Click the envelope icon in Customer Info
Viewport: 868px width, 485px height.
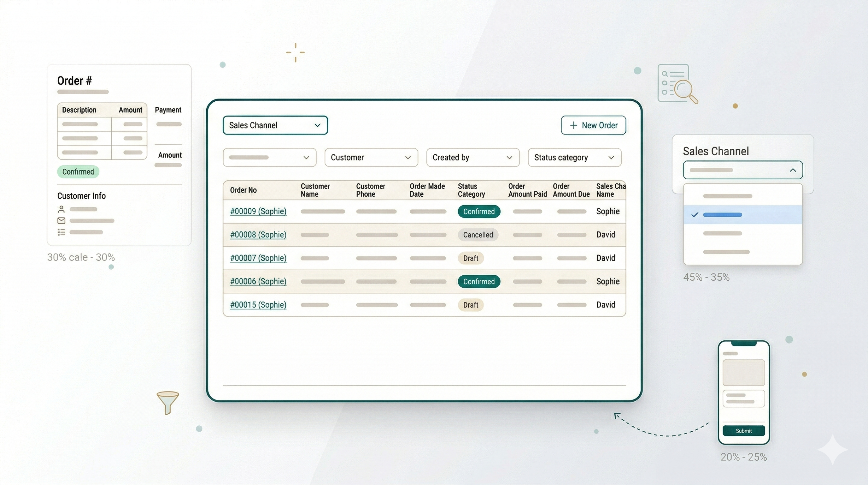(61, 221)
